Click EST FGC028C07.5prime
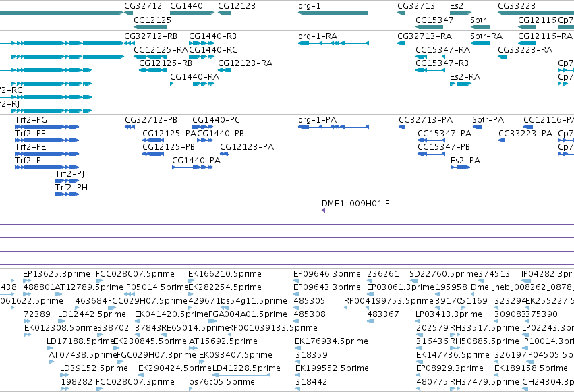The image size is (574, 392). click(x=99, y=281)
